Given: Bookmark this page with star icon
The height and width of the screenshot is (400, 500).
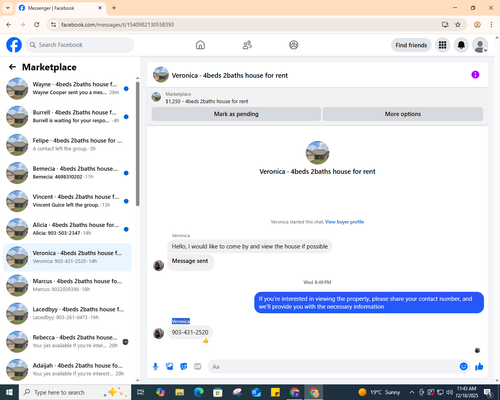Looking at the screenshot, I should point(458,25).
